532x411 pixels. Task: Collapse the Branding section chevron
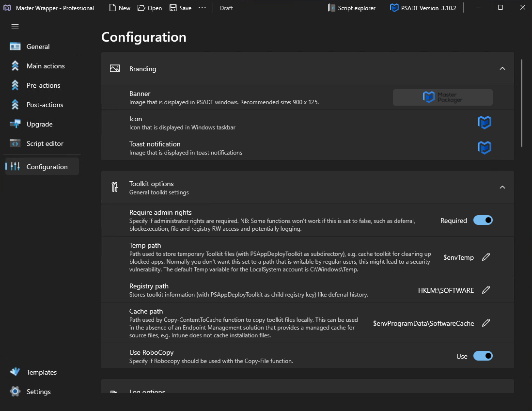point(502,68)
